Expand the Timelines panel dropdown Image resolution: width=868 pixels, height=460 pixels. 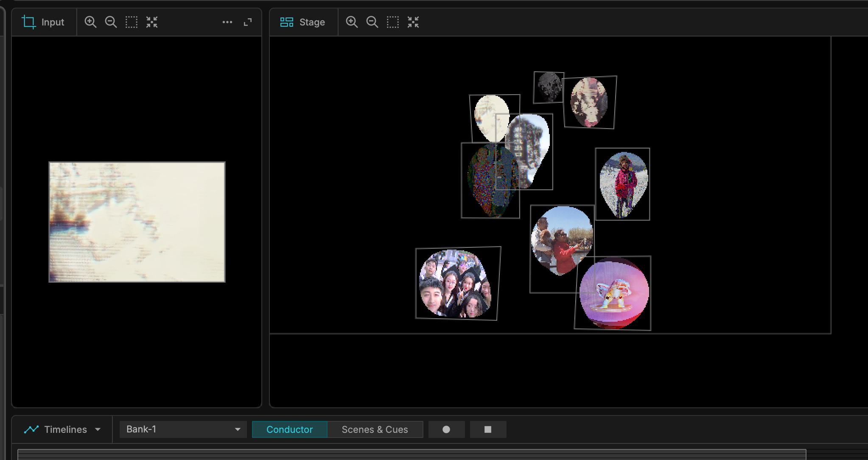[98, 429]
